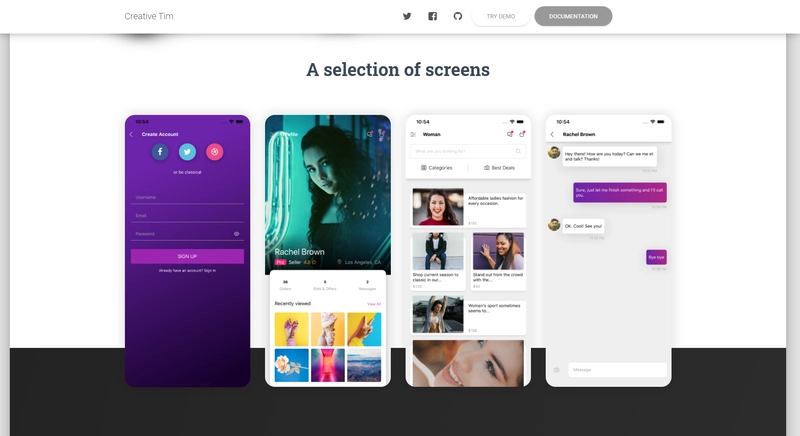Tap the Twitter sign-up circle icon
Image resolution: width=800 pixels, height=436 pixels.
tap(187, 151)
